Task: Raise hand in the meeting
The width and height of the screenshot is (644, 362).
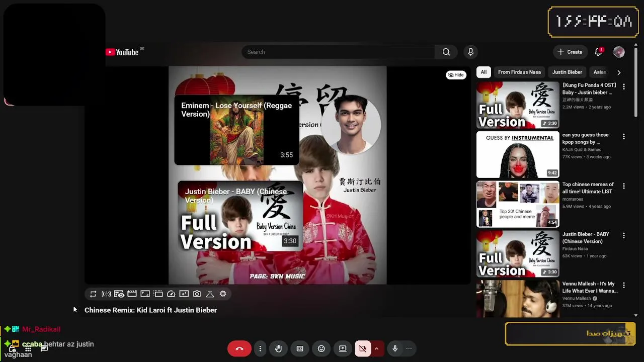Action: (x=278, y=348)
